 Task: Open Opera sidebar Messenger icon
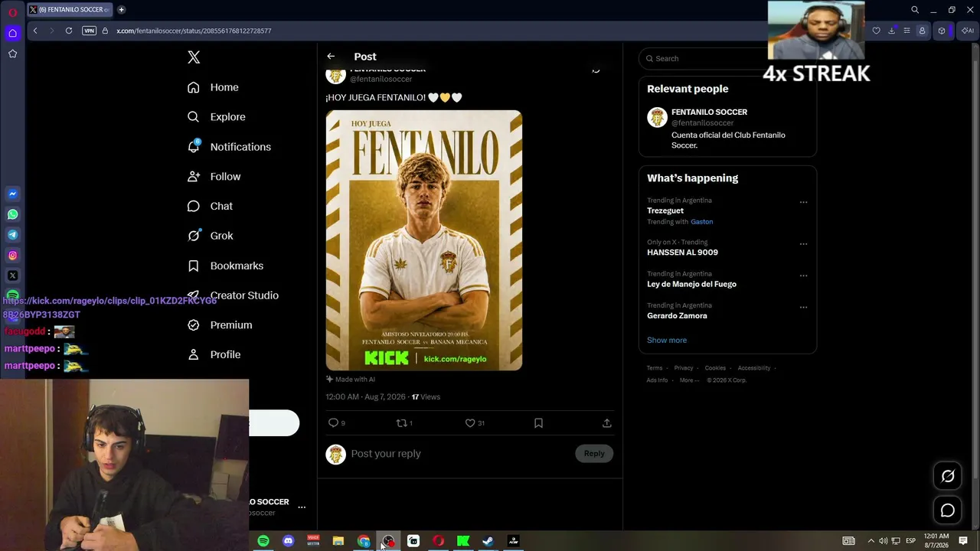point(12,194)
